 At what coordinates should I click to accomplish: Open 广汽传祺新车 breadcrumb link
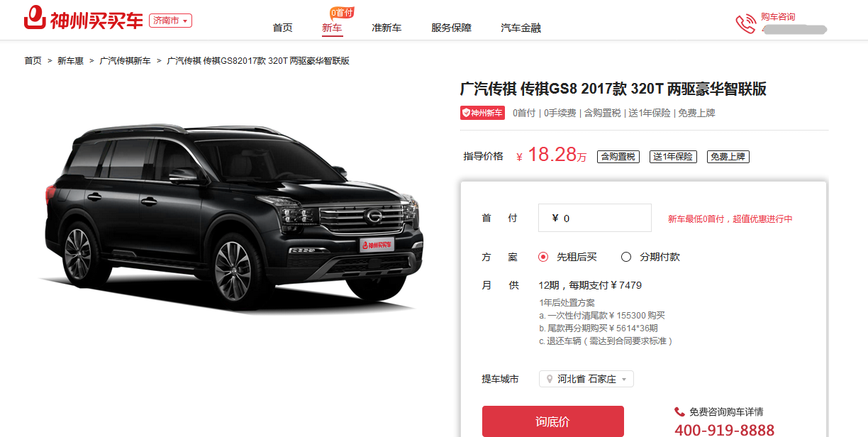click(x=125, y=61)
